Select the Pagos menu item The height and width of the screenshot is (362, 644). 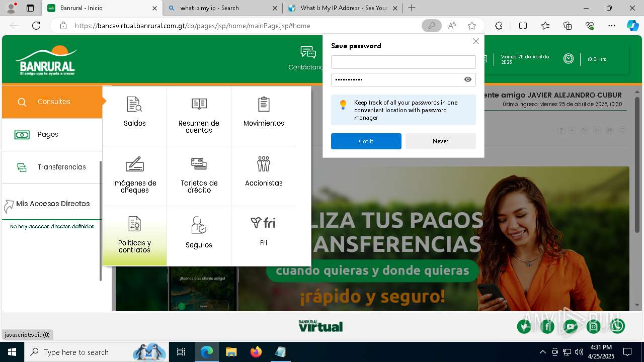(52, 134)
